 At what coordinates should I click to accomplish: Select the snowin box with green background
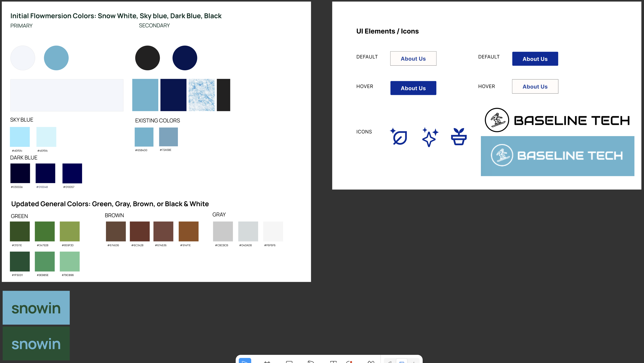tap(36, 343)
